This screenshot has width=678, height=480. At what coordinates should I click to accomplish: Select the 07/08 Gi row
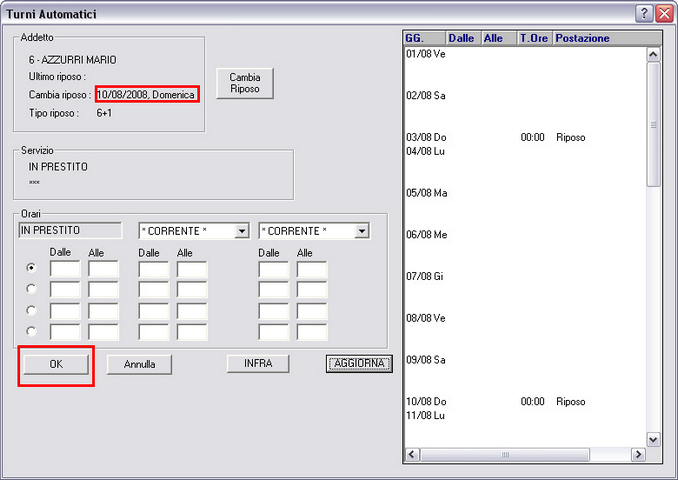tap(425, 276)
